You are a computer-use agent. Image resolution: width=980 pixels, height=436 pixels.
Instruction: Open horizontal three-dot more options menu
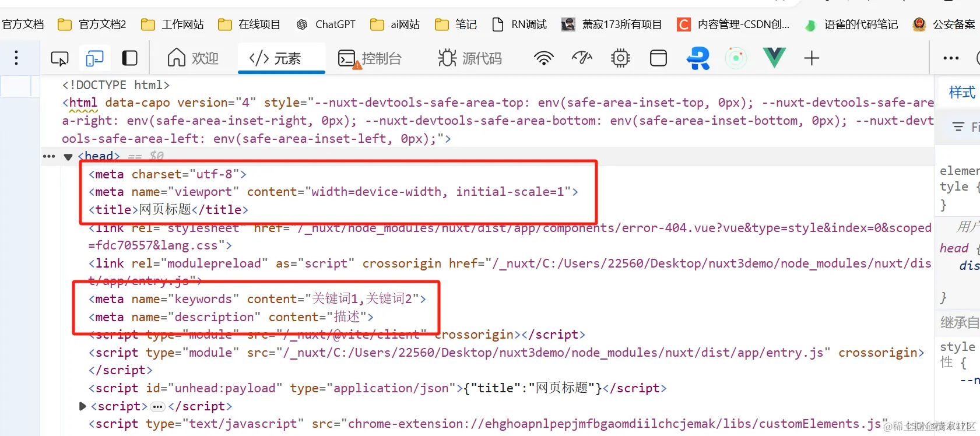point(951,58)
